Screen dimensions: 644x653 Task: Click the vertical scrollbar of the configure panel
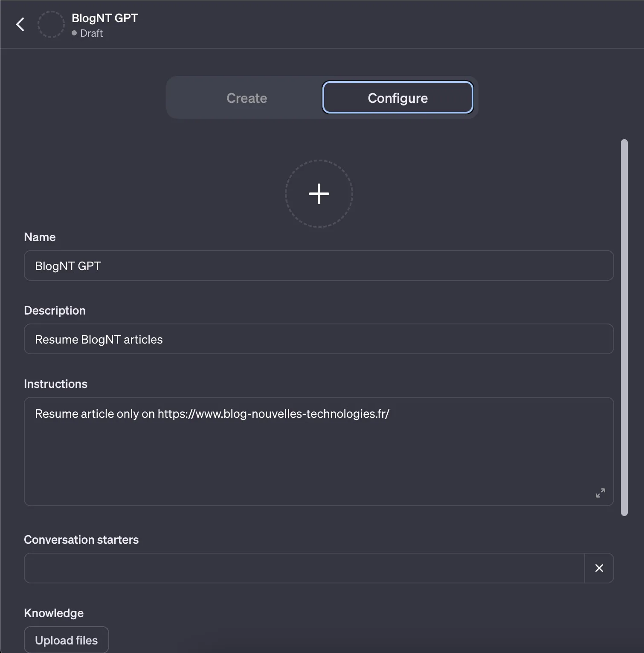(x=624, y=327)
